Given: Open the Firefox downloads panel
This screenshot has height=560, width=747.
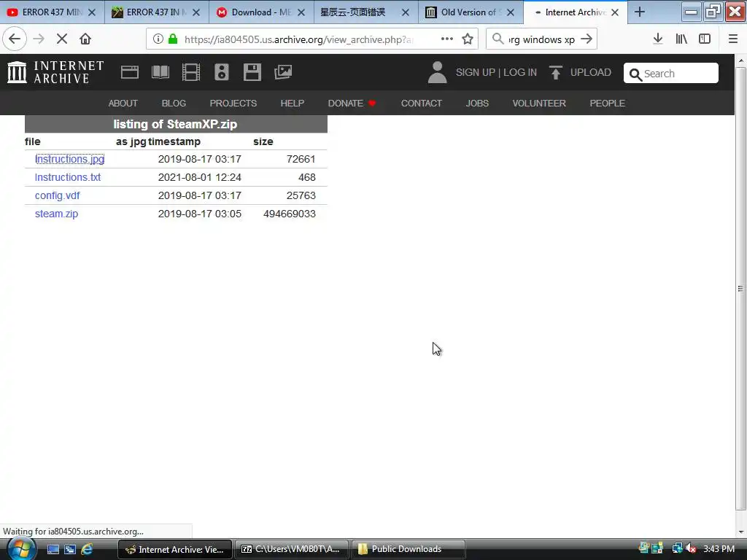Looking at the screenshot, I should [x=658, y=39].
